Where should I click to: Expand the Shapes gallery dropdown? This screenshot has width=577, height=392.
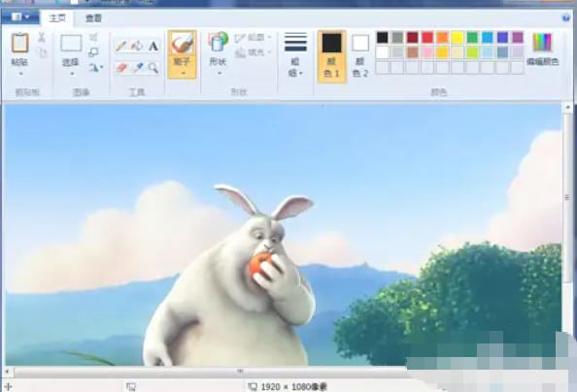218,54
